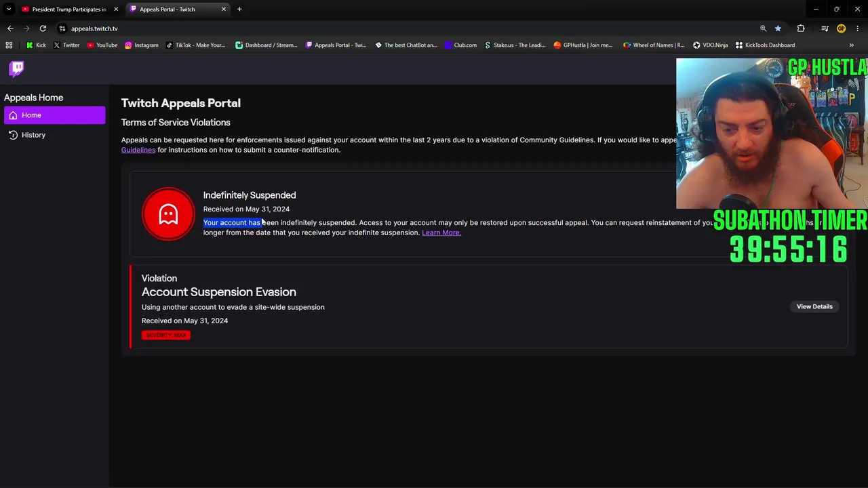The image size is (868, 488).
Task: Click the Appeals Home sidebar heading
Action: (34, 98)
